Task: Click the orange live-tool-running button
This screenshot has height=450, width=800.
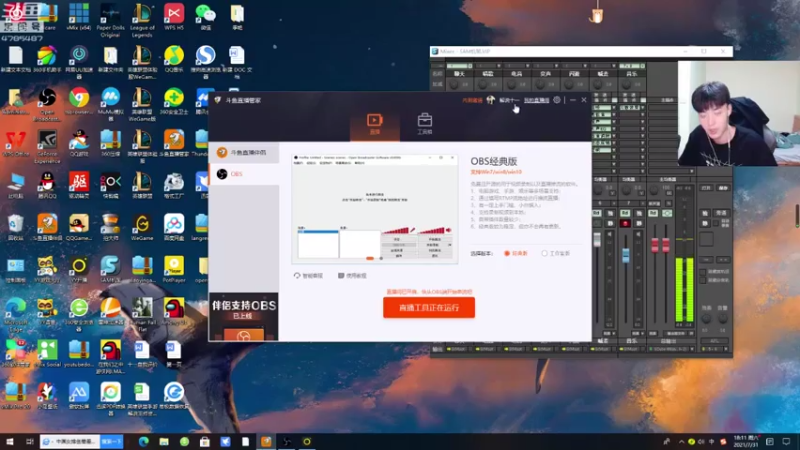Action: click(x=429, y=308)
